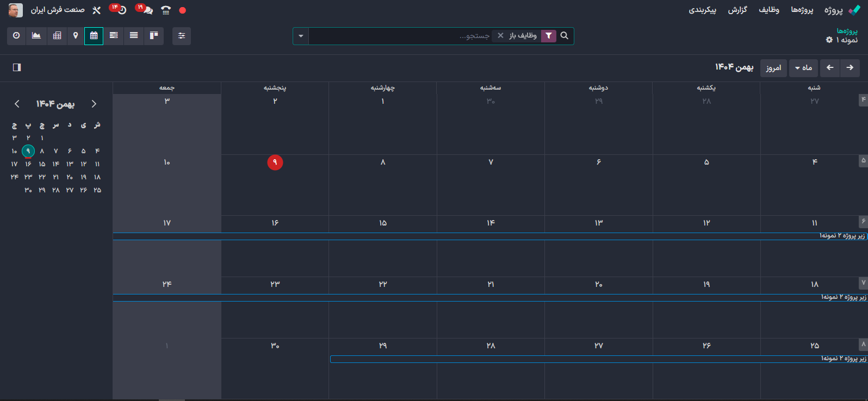Switch to the Graph view
868x401 pixels.
pos(36,36)
